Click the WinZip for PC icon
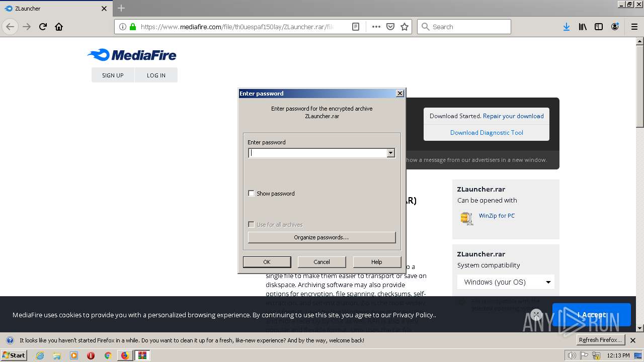The width and height of the screenshot is (644, 362). [467, 218]
